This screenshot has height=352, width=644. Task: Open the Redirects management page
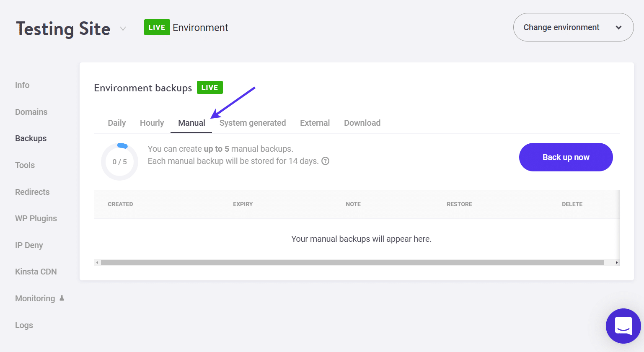pyautogui.click(x=32, y=192)
